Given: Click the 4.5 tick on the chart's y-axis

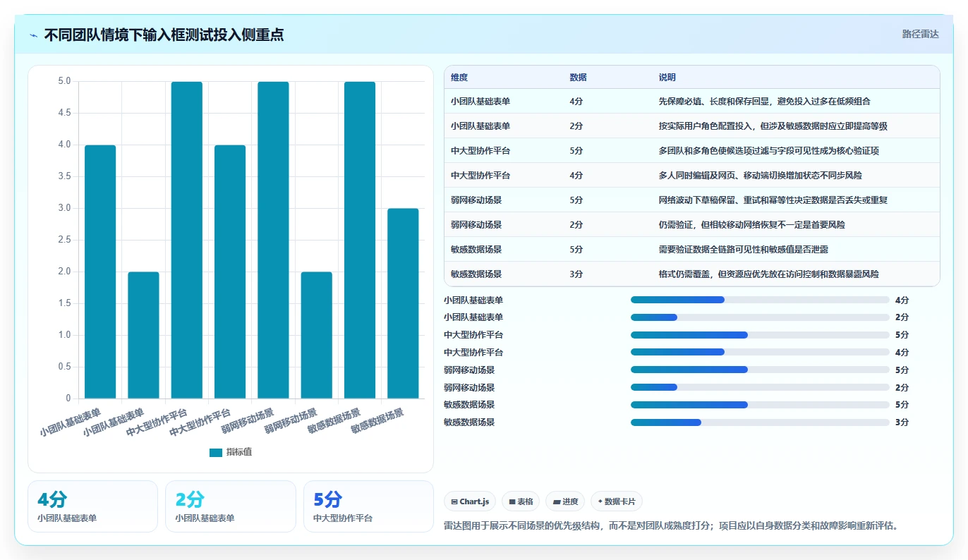Looking at the screenshot, I should click(x=64, y=113).
